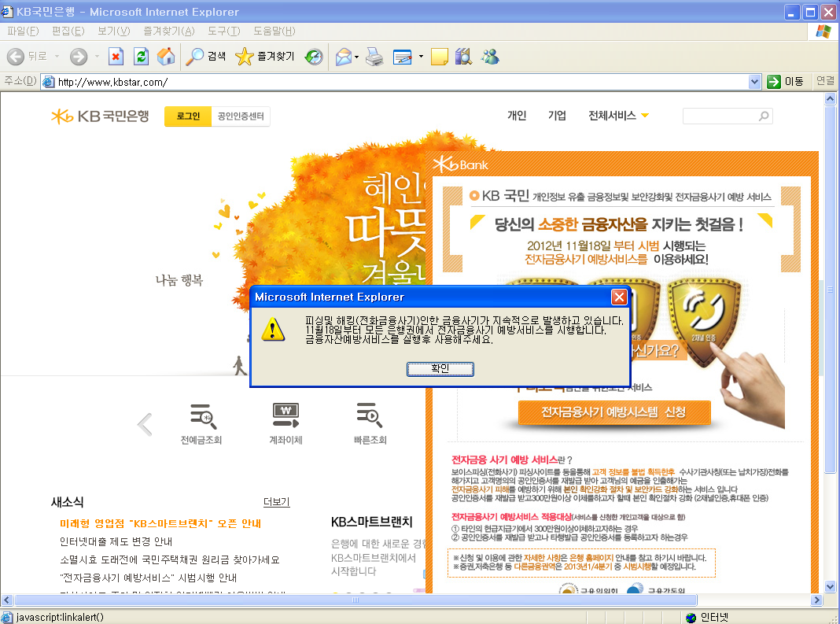Open the 기업 navigation link
Image resolution: width=840 pixels, height=624 pixels.
point(557,115)
